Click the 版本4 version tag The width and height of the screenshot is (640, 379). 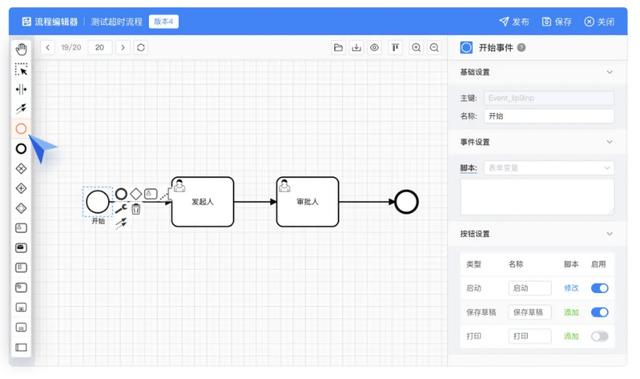[x=164, y=21]
